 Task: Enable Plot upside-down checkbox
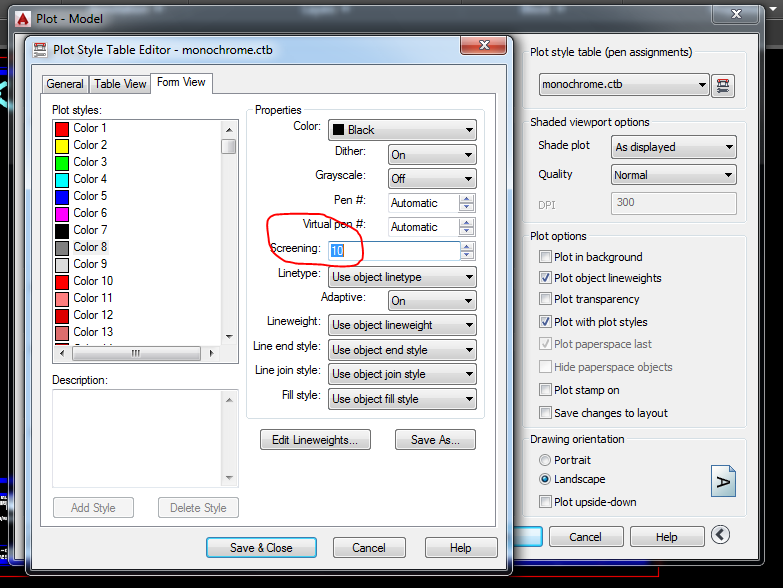coord(545,501)
